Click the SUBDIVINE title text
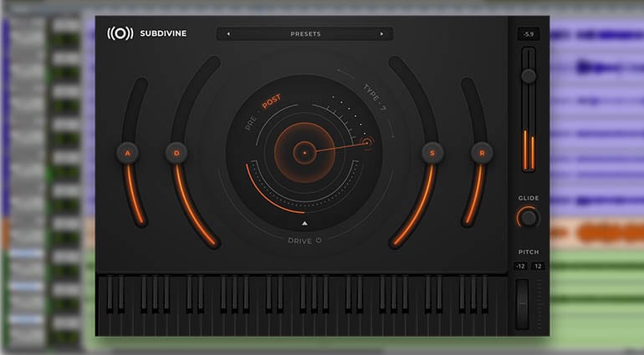The image size is (644, 355). [x=163, y=33]
